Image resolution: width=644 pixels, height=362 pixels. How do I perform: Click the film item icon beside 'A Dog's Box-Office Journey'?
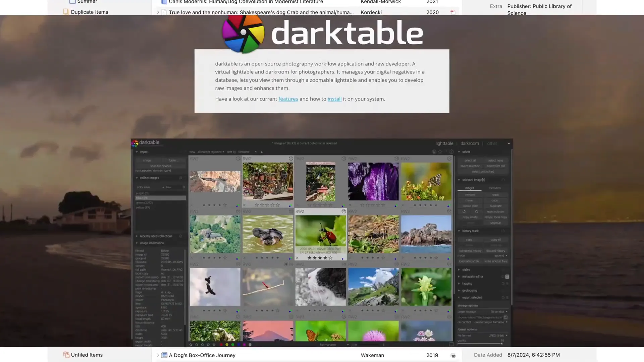(164, 355)
